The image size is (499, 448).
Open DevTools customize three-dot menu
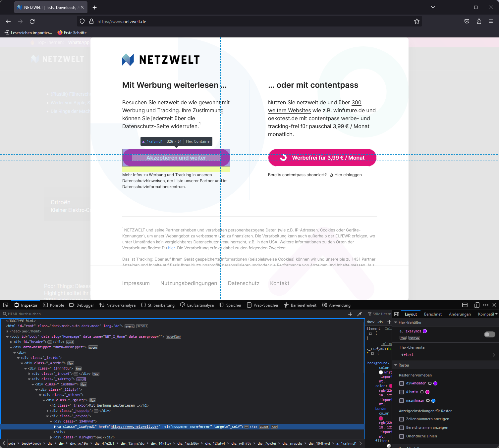(486, 305)
